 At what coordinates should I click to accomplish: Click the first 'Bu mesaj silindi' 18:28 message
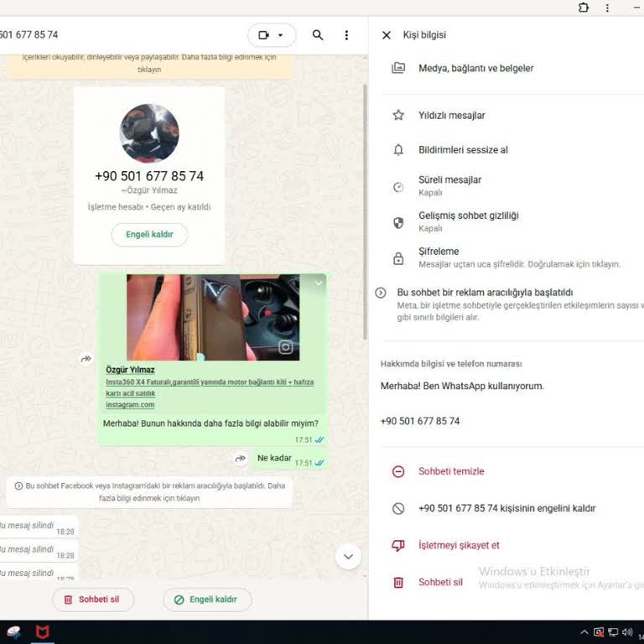[x=38, y=527]
